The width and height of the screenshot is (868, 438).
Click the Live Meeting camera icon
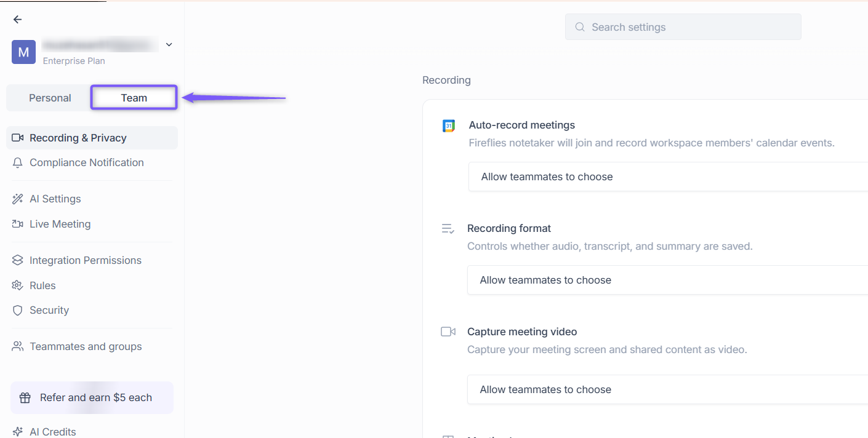tap(18, 225)
